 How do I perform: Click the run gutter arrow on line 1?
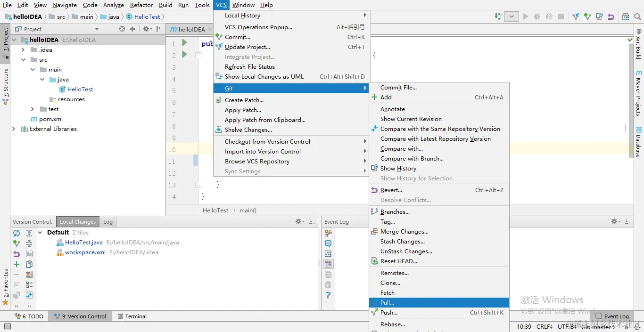[x=184, y=43]
